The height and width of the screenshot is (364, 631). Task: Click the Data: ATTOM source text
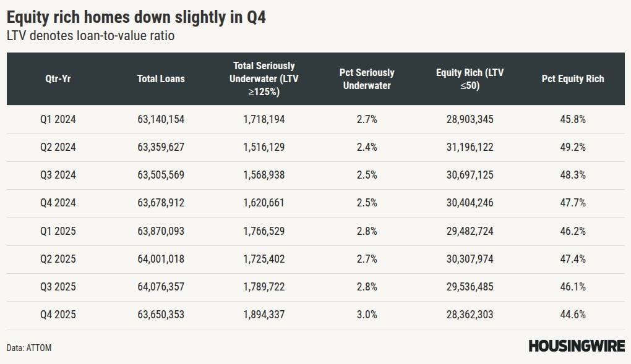[x=29, y=348]
